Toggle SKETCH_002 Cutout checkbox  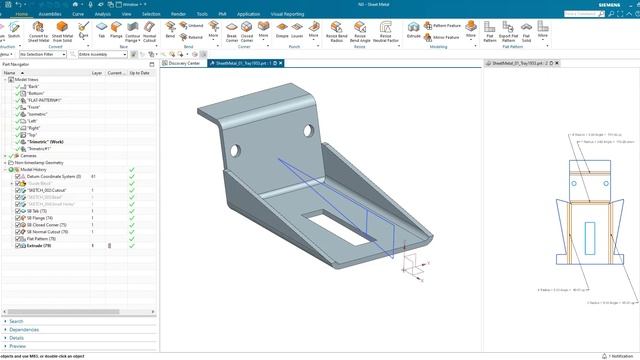click(x=18, y=190)
